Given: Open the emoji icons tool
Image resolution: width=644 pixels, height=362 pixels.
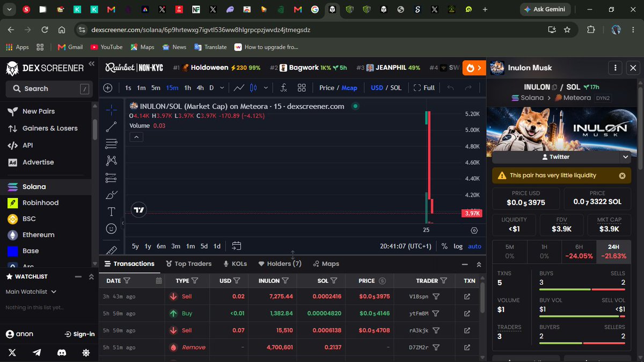Looking at the screenshot, I should coord(111,228).
